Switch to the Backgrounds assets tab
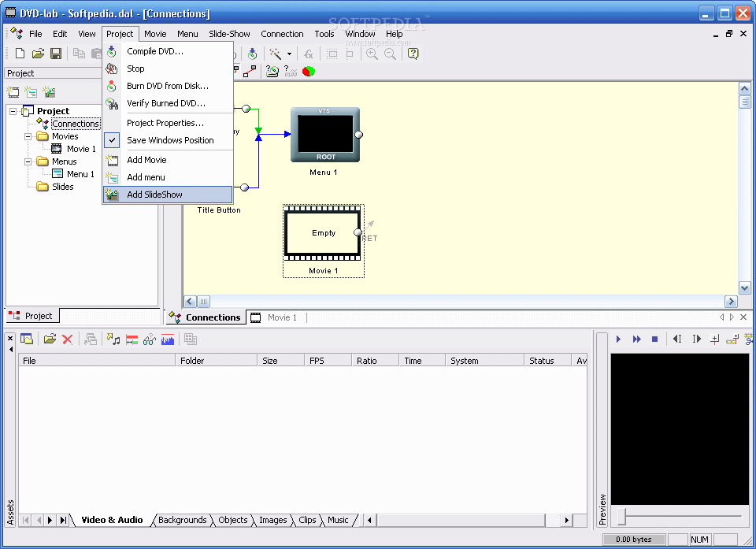This screenshot has width=756, height=549. click(182, 520)
